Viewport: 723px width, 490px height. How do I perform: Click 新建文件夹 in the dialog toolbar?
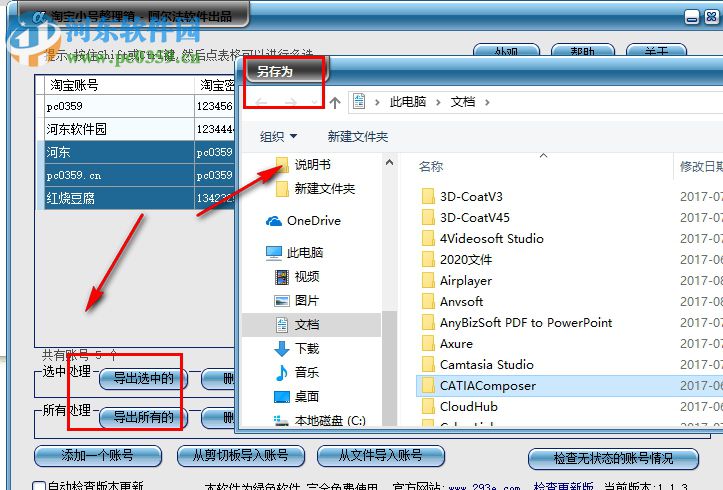[x=358, y=136]
